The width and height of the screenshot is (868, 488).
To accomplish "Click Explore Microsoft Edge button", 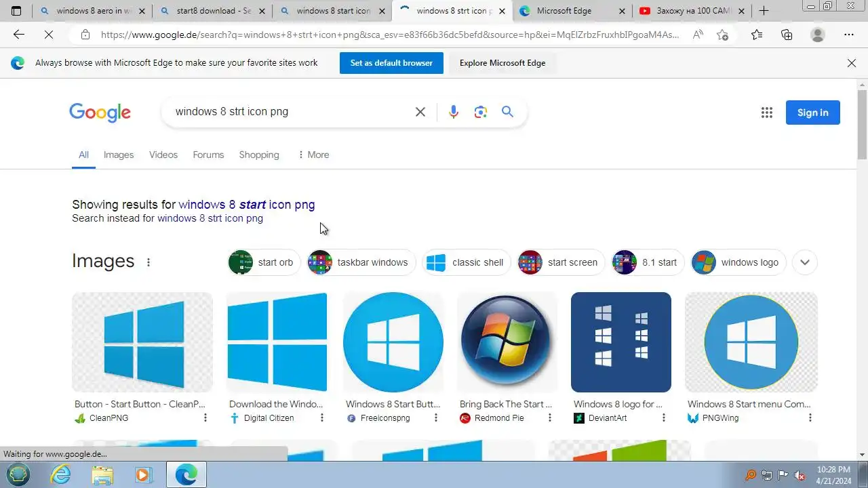I will 502,63.
